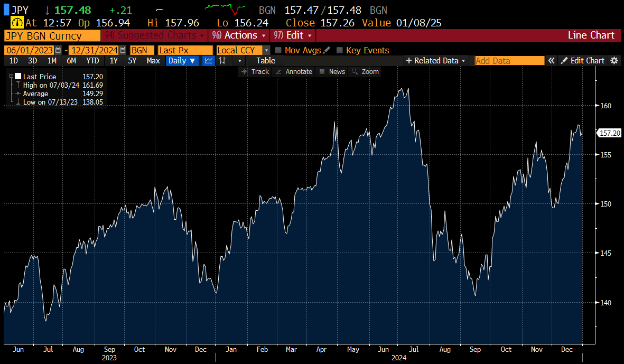The width and height of the screenshot is (624, 364).
Task: Click pencil icon beside Mov Avgs
Action: coord(327,50)
